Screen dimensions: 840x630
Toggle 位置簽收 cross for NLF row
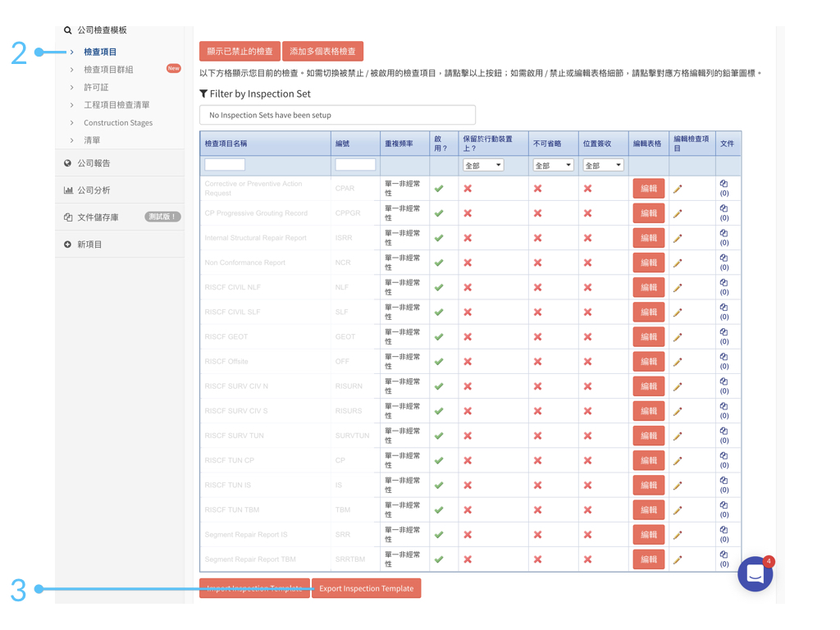click(x=587, y=288)
